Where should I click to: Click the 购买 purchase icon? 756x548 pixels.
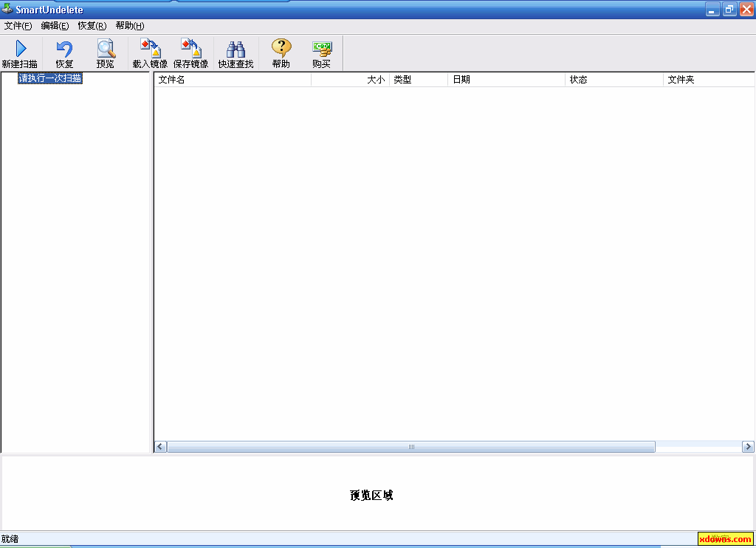(322, 54)
